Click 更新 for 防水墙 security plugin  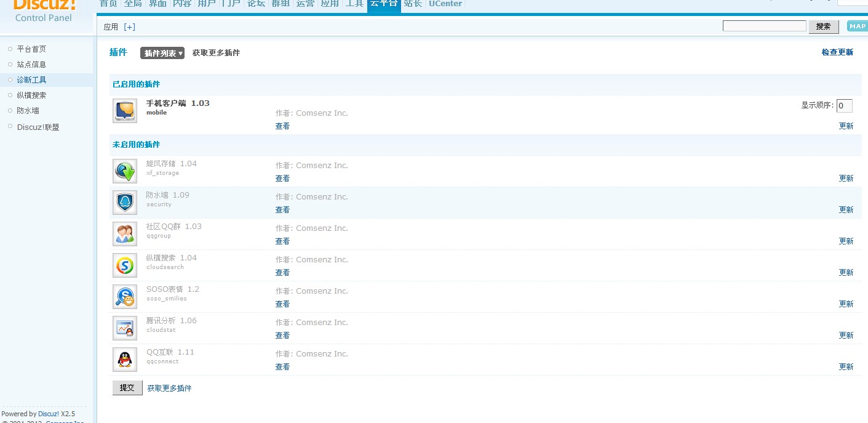846,210
